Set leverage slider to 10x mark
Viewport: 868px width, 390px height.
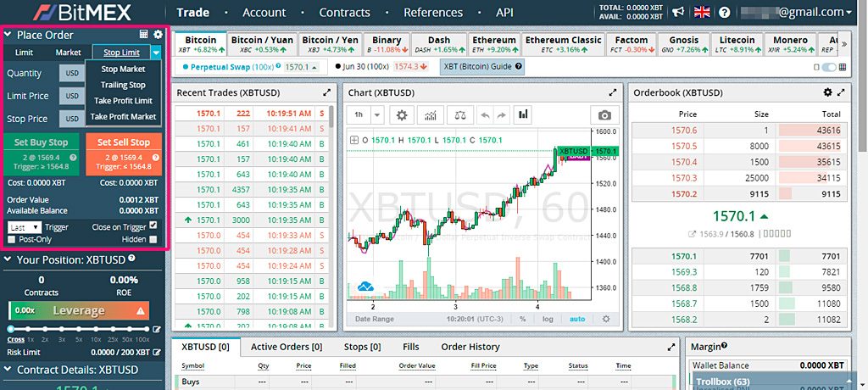coord(96,330)
